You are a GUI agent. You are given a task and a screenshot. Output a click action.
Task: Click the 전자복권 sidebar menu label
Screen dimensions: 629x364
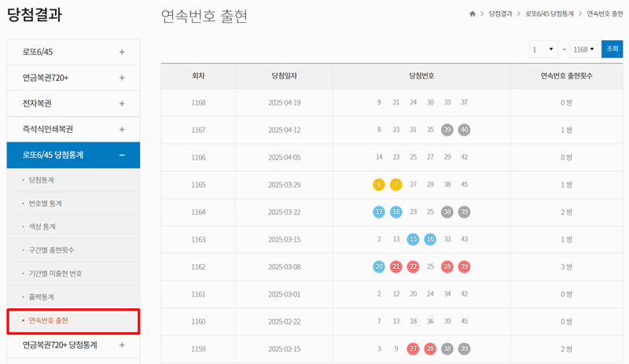pos(37,104)
